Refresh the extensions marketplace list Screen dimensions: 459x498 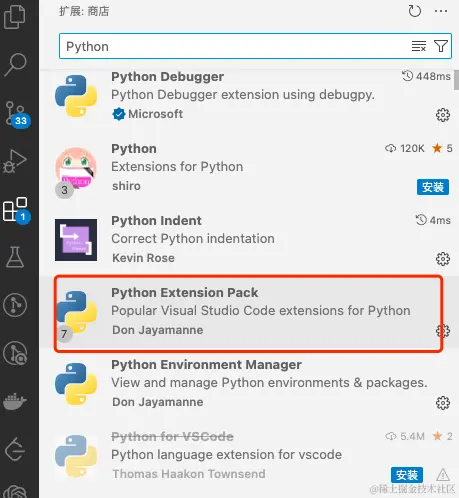click(415, 11)
